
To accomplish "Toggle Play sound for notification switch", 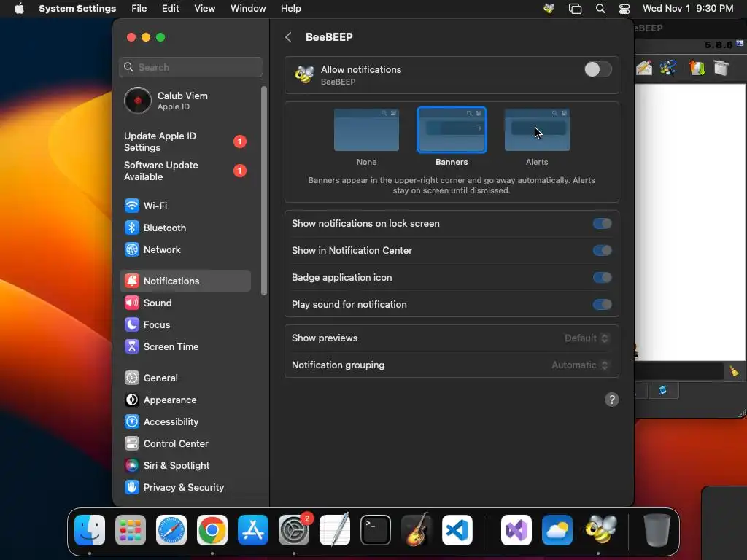I will (x=602, y=304).
